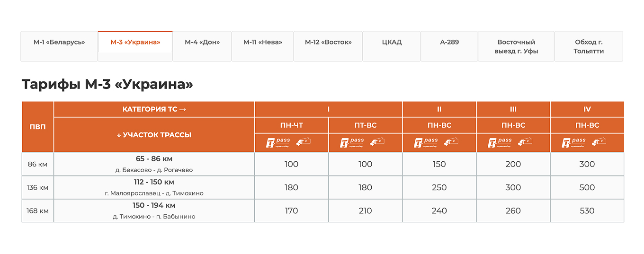Image resolution: width=644 pixels, height=254 pixels.
Task: Click the 65 - 86 км section row
Action: coord(154,164)
